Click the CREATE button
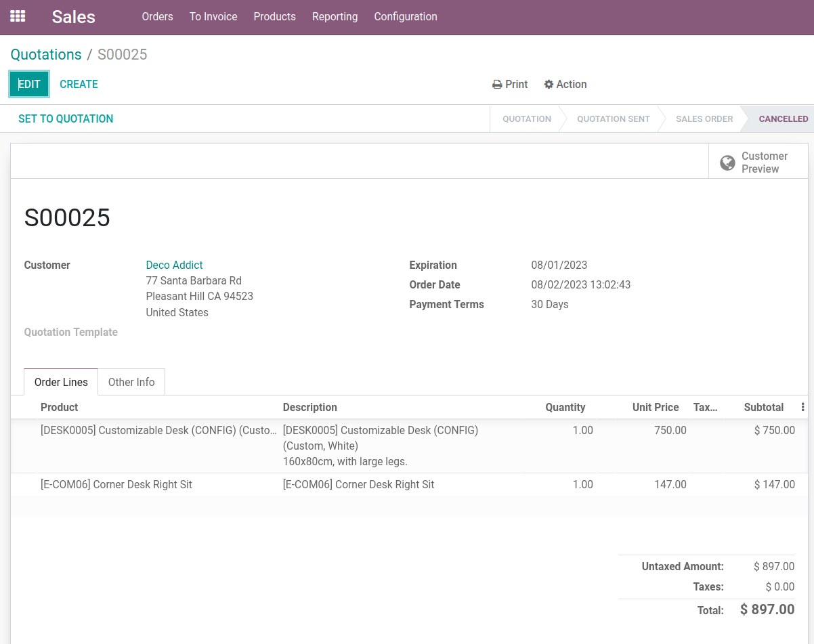 tap(79, 85)
